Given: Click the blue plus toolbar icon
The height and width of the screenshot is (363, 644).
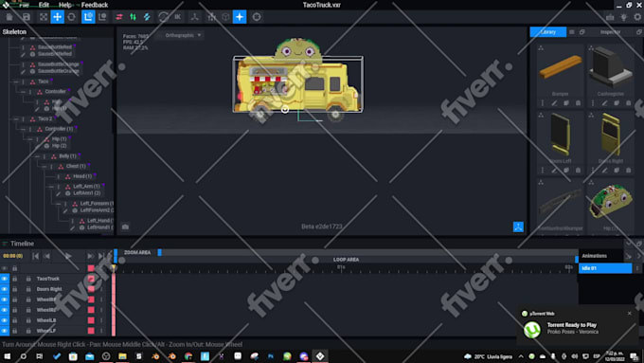Looking at the screenshot, I should [x=240, y=17].
